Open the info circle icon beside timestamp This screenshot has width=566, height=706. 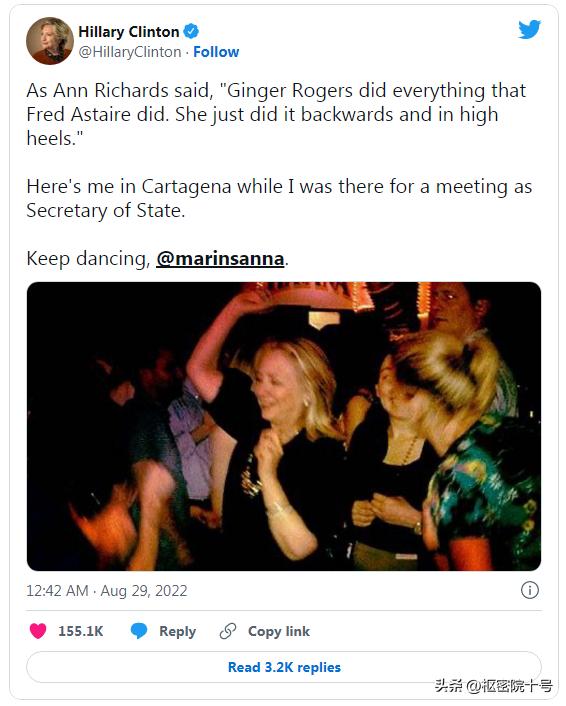coord(530,590)
